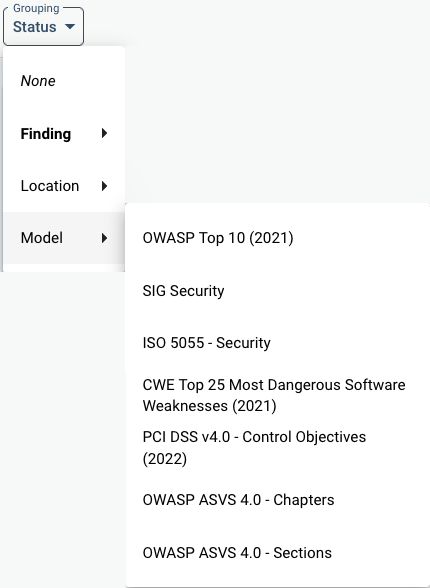The image size is (430, 588).
Task: Choose ISO 5055 - Security model
Action: [x=277, y=343]
